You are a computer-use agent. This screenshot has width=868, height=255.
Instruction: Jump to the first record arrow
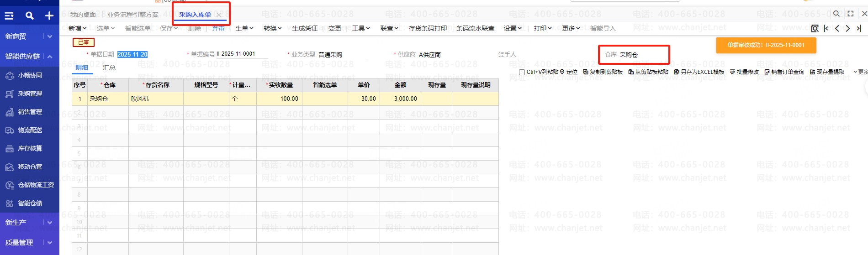[826, 28]
